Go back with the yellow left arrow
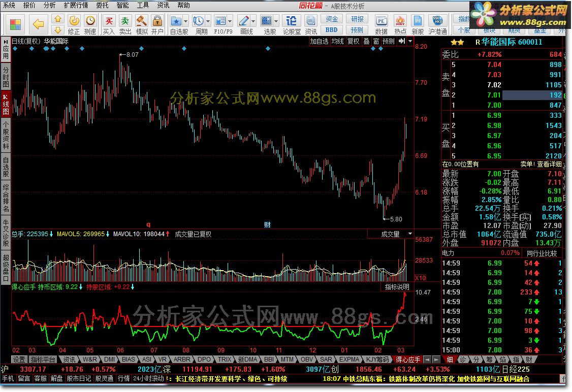The height and width of the screenshot is (392, 572). 38,24
